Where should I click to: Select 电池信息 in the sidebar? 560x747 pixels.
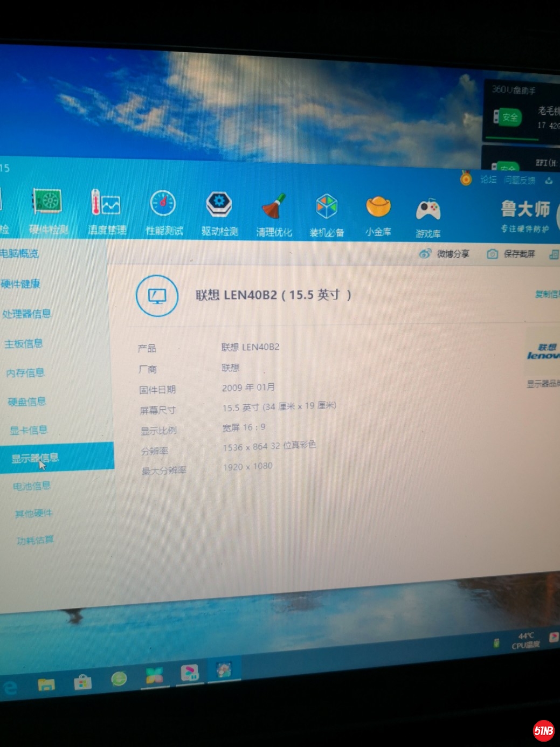32,486
